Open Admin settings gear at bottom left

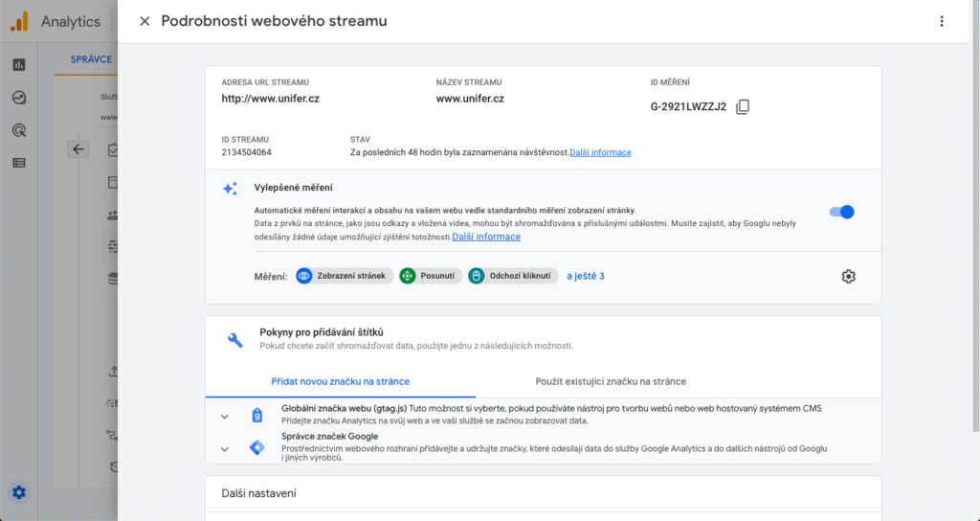19,493
